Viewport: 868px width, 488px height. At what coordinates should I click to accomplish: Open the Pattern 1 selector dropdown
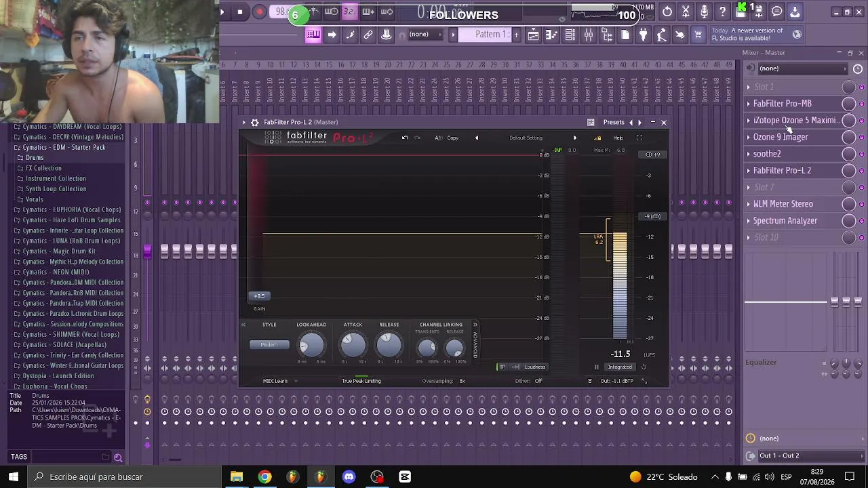[x=485, y=35]
